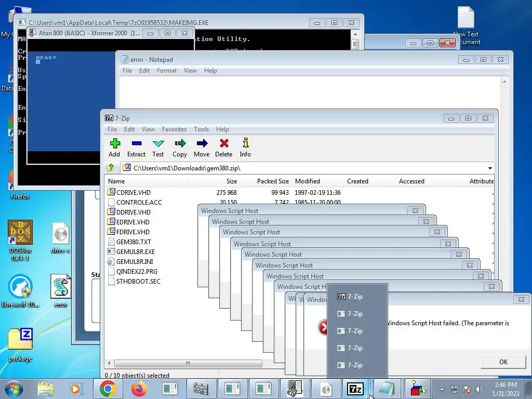Open File Explorer from the taskbar
The height and width of the screenshot is (399, 532).
46,389
